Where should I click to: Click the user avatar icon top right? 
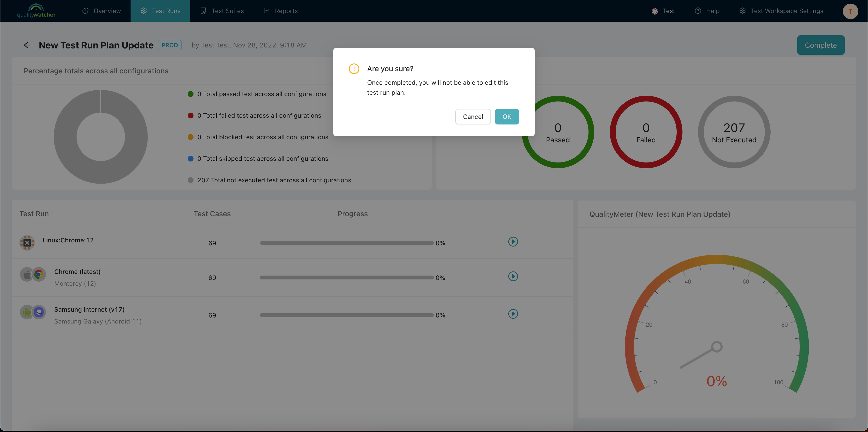[851, 10]
